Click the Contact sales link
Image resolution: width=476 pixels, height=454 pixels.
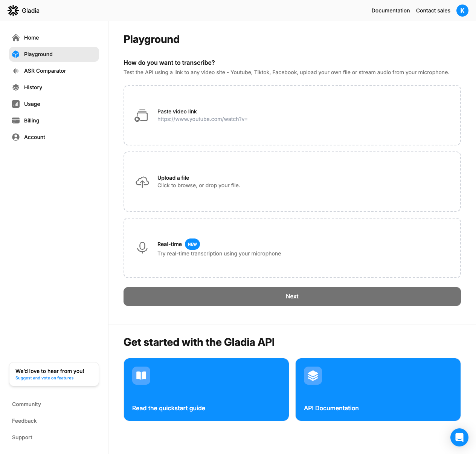pos(433,11)
